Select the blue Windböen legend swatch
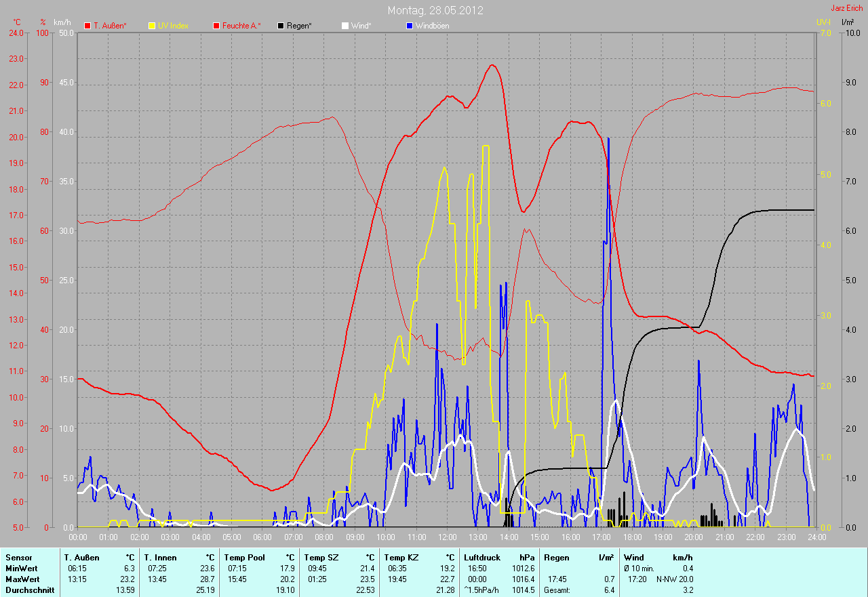The height and width of the screenshot is (597, 868). pos(409,26)
